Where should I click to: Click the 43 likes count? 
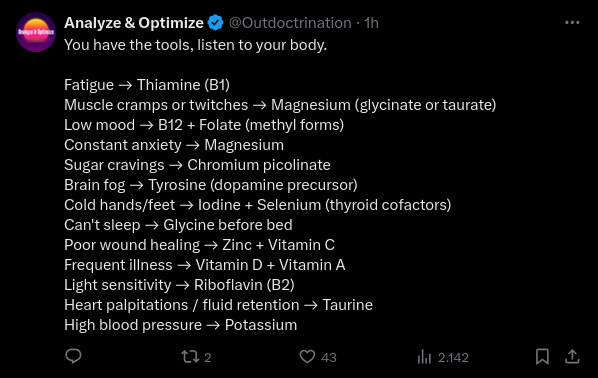coord(329,357)
